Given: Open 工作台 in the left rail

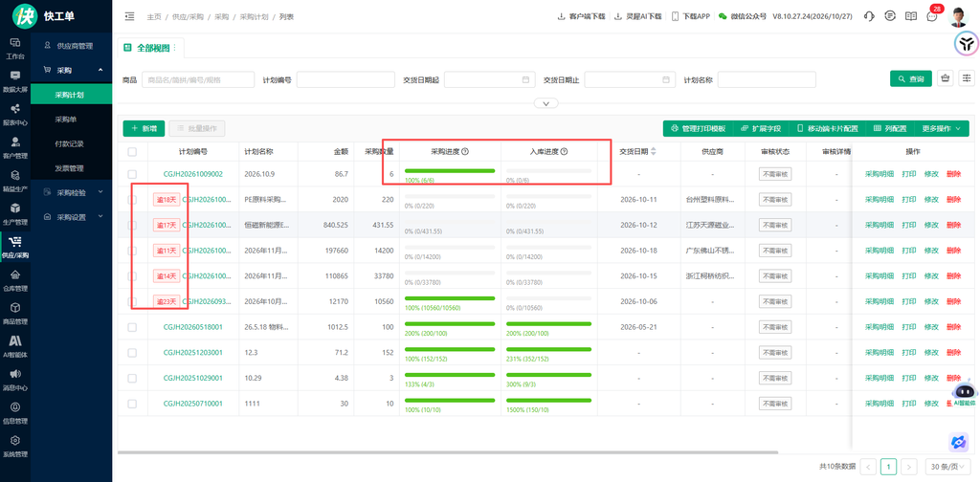Looking at the screenshot, I should pos(15,48).
